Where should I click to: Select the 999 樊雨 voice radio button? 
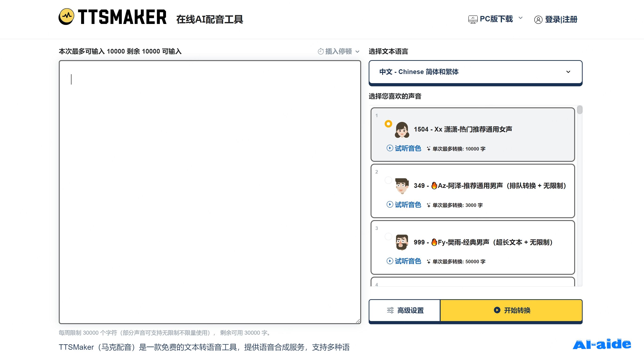pyautogui.click(x=388, y=237)
